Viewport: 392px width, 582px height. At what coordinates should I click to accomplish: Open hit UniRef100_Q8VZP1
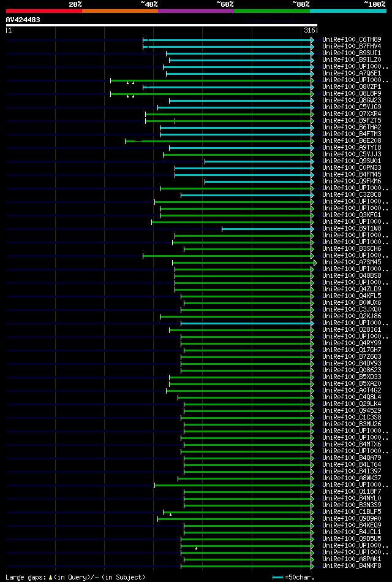(352, 87)
